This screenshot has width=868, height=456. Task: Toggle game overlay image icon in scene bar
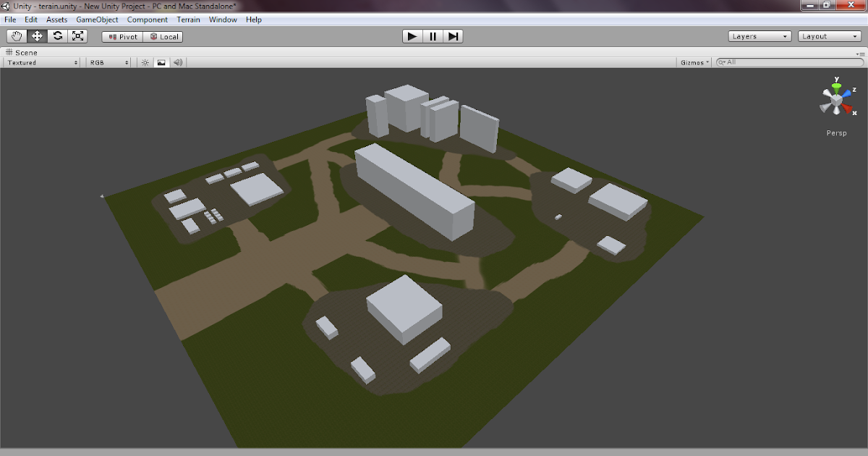tap(161, 63)
